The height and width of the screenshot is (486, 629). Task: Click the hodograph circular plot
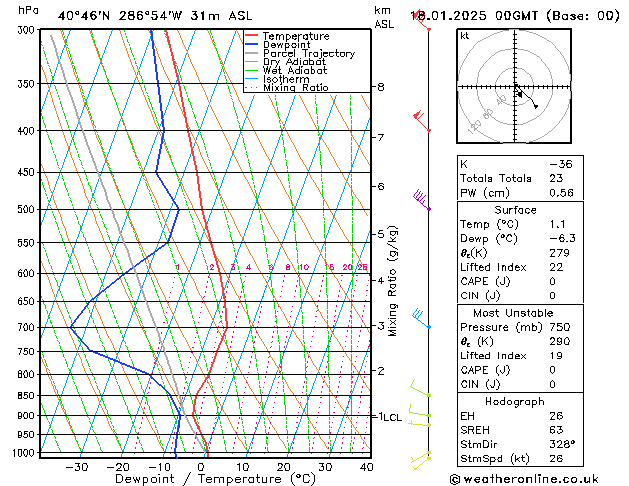515,88
